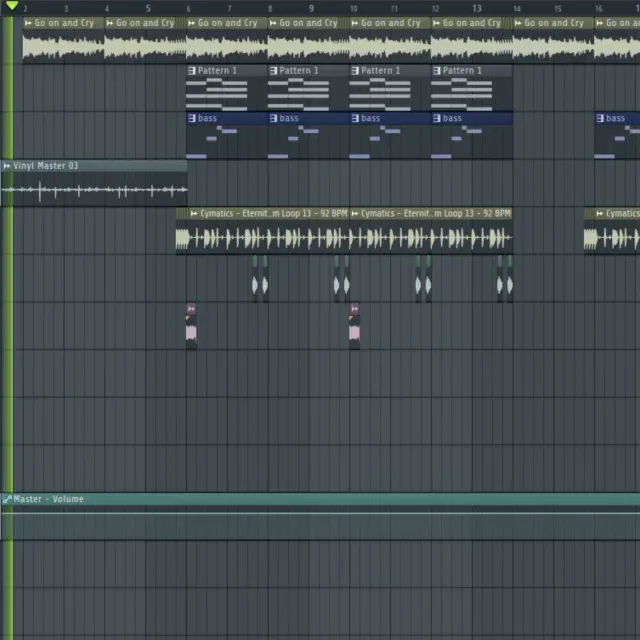Viewport: 640px width, 640px height.
Task: Click bar 9 on the timeline ruler
Action: pyautogui.click(x=311, y=9)
